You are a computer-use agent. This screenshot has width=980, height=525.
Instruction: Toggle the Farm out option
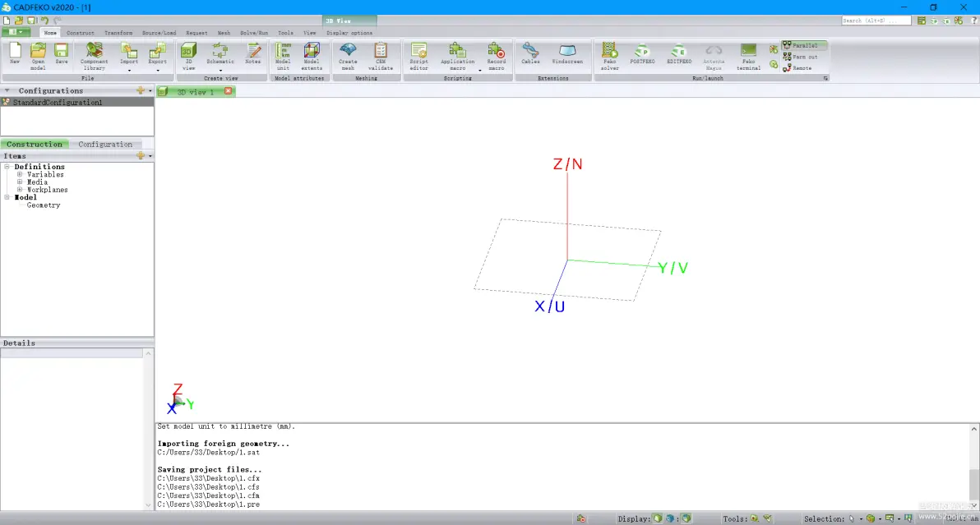coord(800,57)
